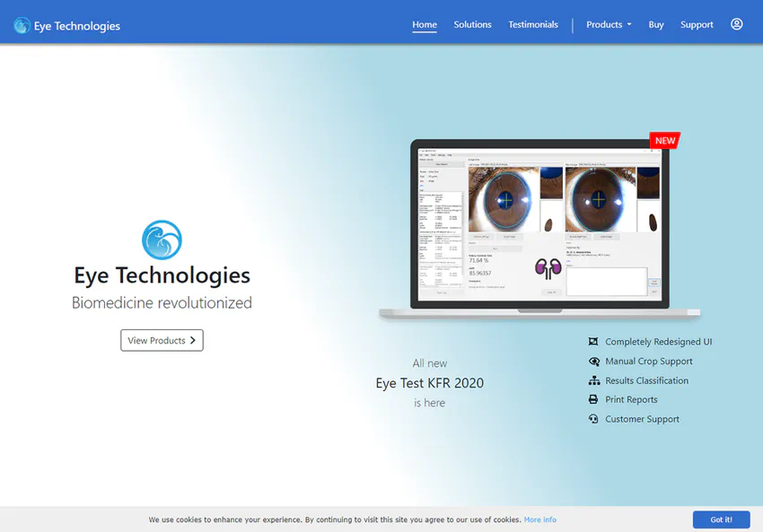Click the Completely Redesigned UI icon
Image resolution: width=763 pixels, height=532 pixels.
point(593,342)
